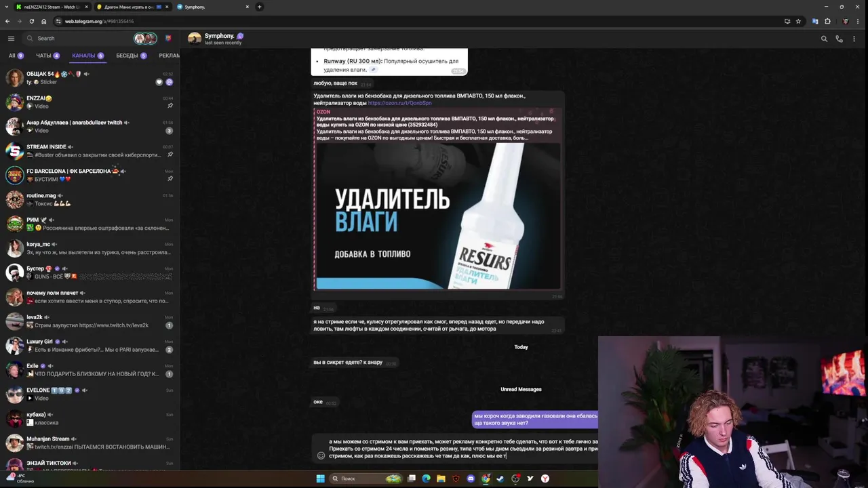Select the РЕКЛАМ folder tab
The width and height of the screenshot is (868, 488).
(x=169, y=56)
